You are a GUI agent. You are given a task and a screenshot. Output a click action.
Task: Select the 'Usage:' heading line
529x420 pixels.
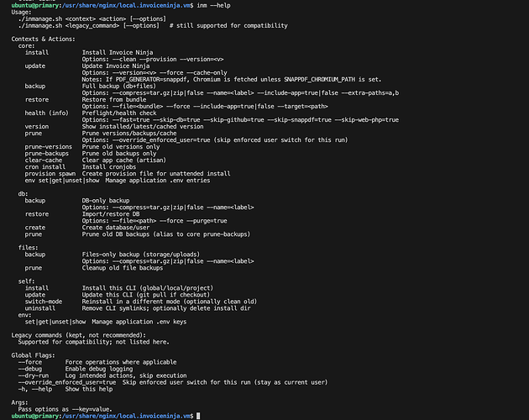pos(21,12)
